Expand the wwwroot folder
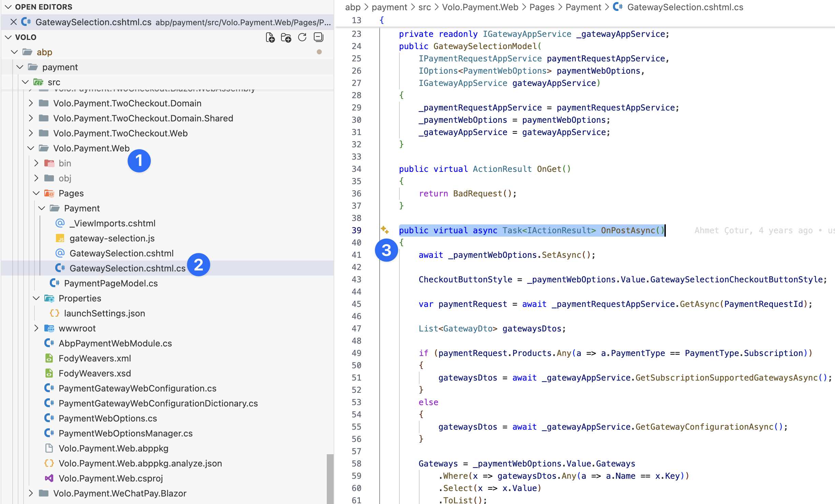Image resolution: width=835 pixels, height=504 pixels. click(36, 328)
